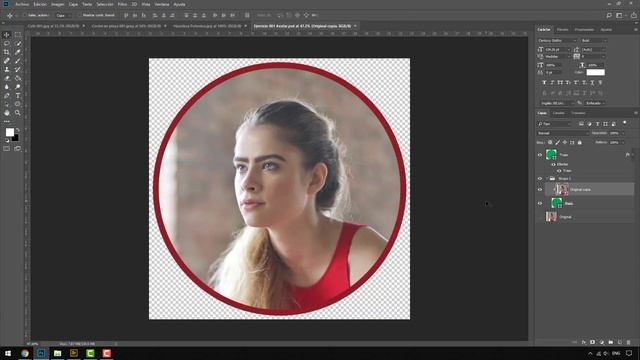Collapse the Grupo 1 group arrow
640x360 pixels.
click(x=547, y=179)
